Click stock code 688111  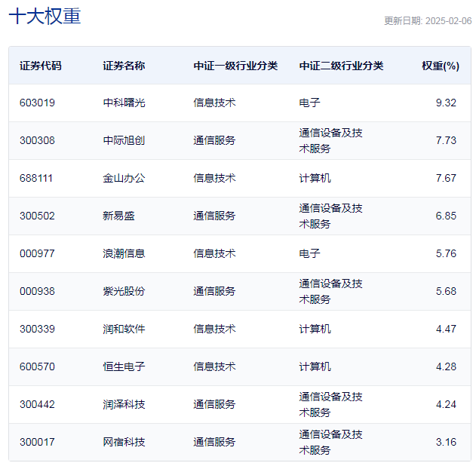pos(37,178)
